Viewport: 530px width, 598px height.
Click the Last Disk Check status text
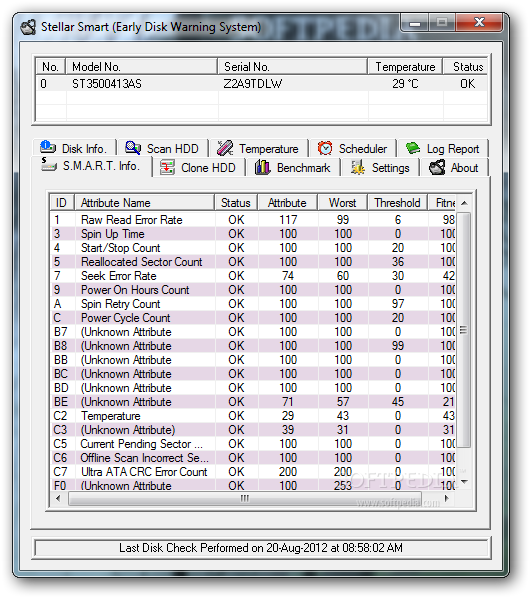click(261, 548)
